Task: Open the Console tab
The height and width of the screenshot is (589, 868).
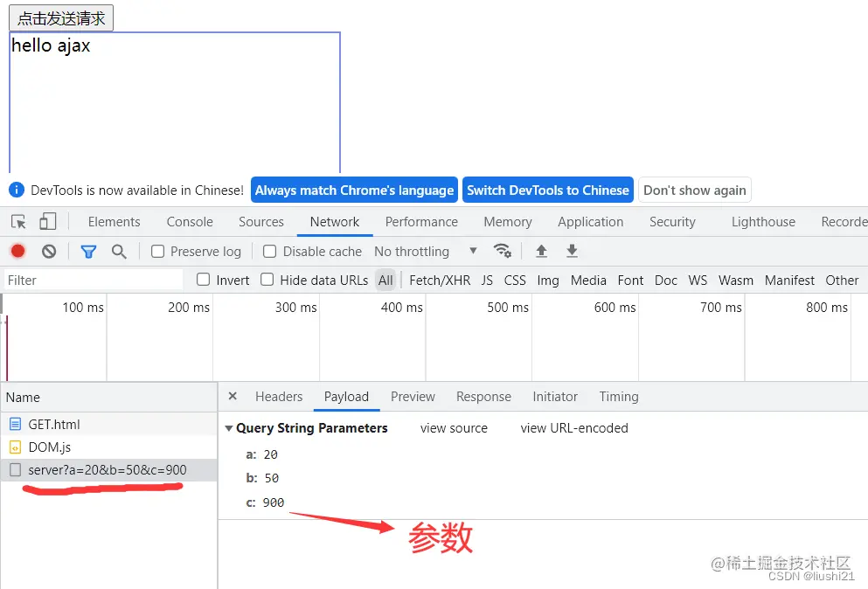Action: point(190,222)
